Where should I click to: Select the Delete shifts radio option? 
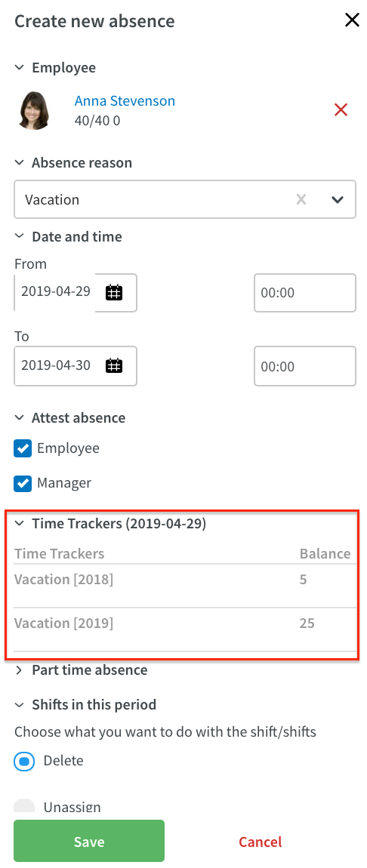pyautogui.click(x=24, y=762)
